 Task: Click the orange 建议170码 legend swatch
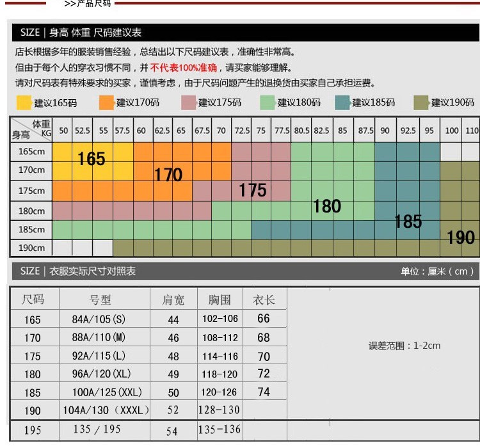[106, 102]
